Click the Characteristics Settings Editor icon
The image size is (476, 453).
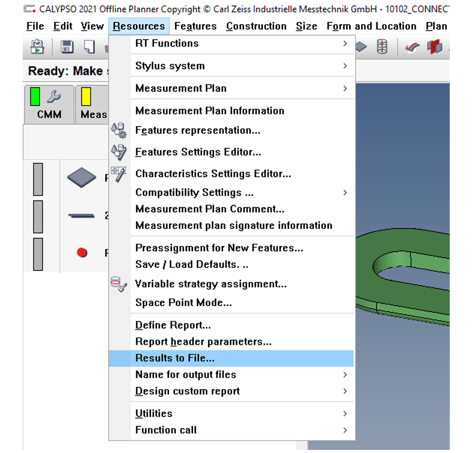118,174
